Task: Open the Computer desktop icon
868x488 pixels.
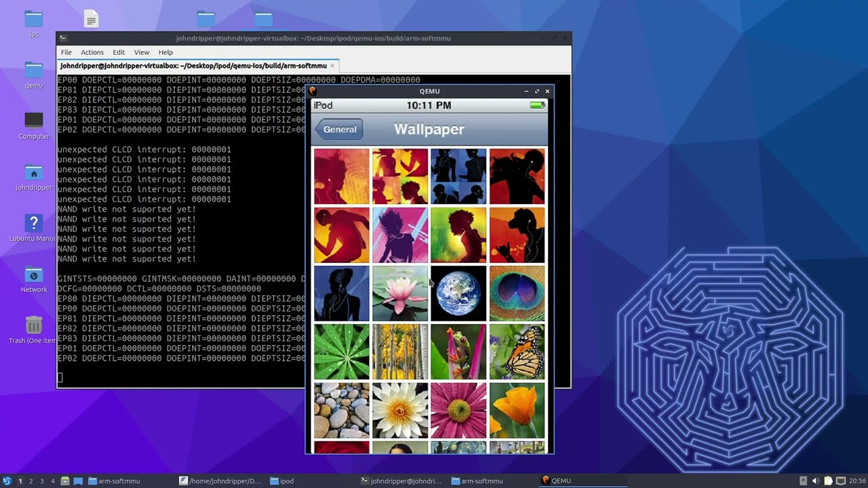Action: (x=34, y=125)
